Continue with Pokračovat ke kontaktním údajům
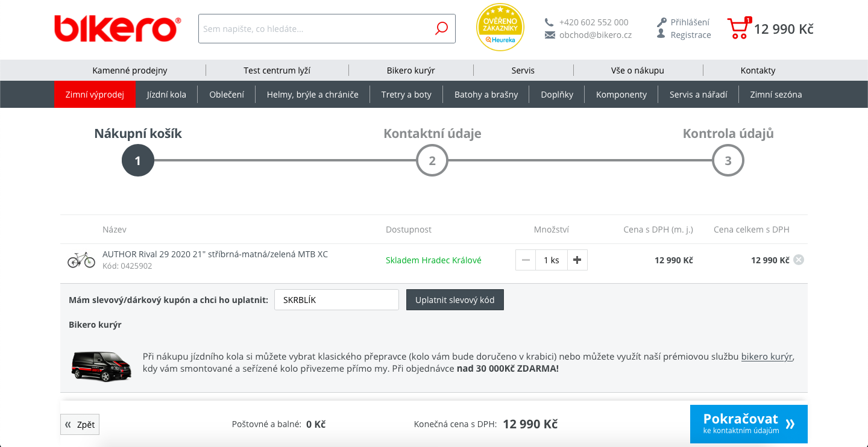 tap(749, 424)
